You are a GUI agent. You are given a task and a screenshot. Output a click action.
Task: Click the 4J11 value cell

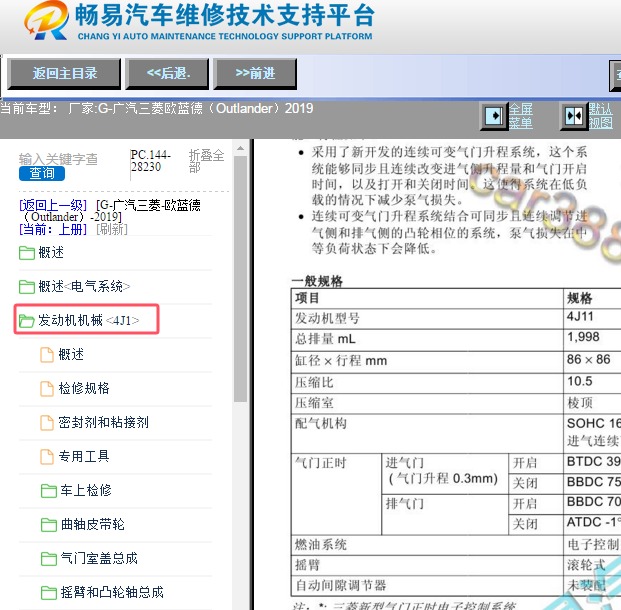point(592,318)
